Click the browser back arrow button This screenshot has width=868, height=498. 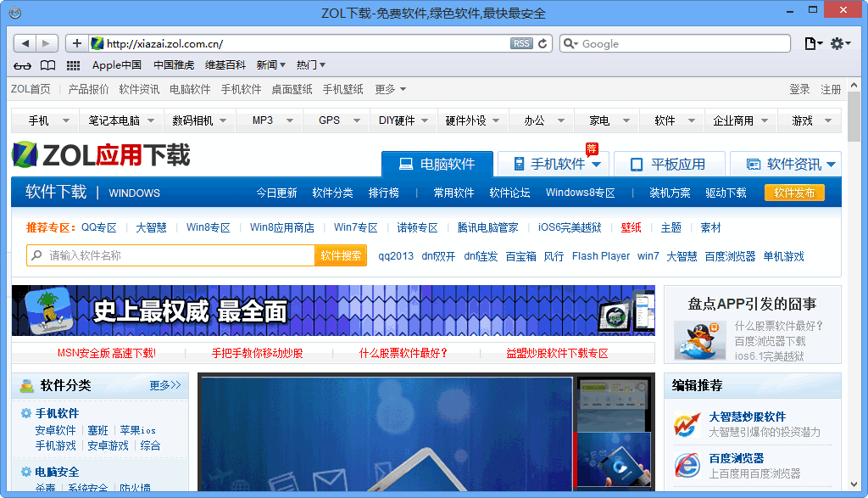(x=25, y=43)
